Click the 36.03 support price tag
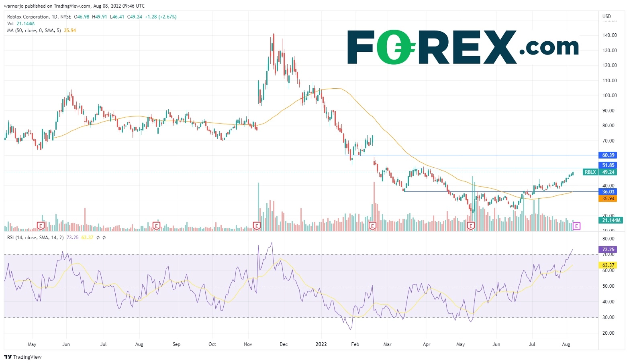Screen dimensions: 629x364 pos(608,192)
